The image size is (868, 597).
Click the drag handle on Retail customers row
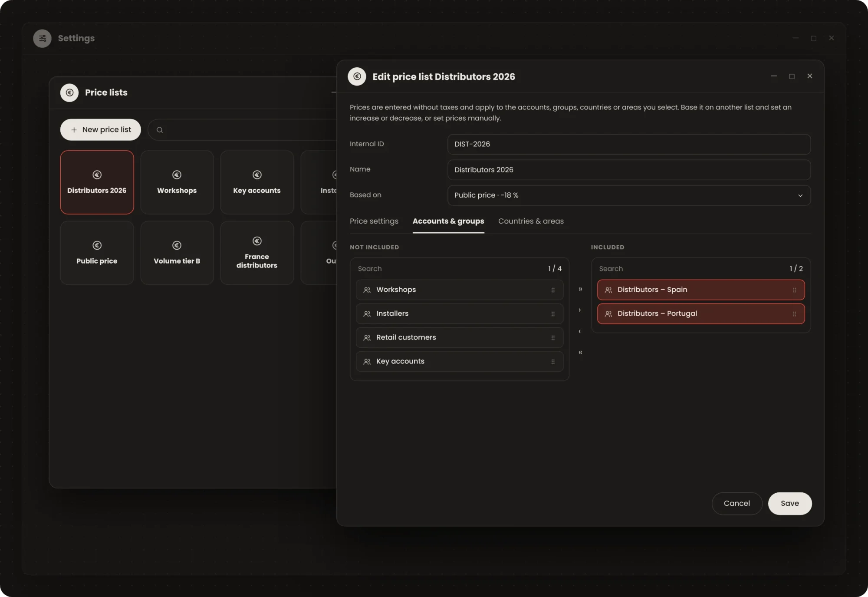(x=553, y=338)
